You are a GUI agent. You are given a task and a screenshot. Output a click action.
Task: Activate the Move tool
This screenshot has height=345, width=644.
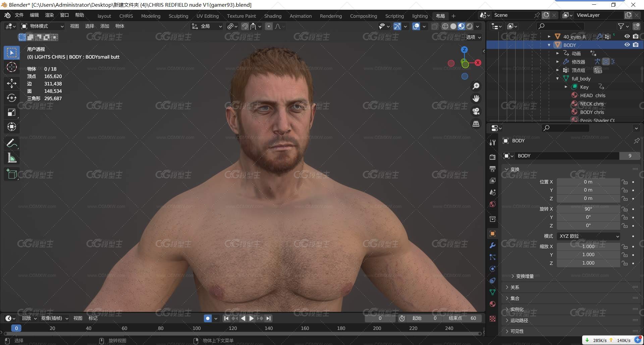(x=12, y=83)
